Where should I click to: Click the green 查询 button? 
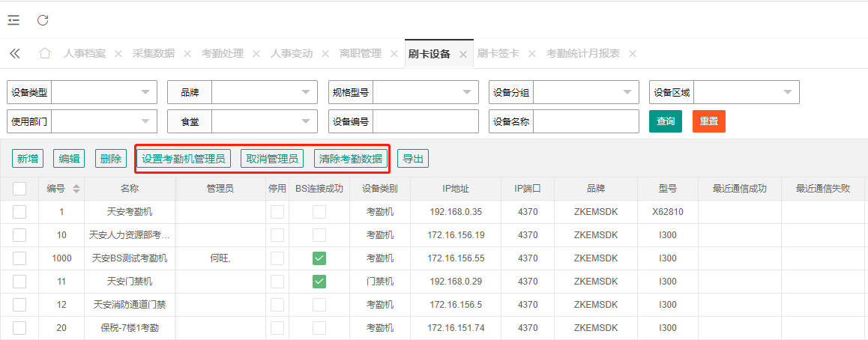[665, 121]
